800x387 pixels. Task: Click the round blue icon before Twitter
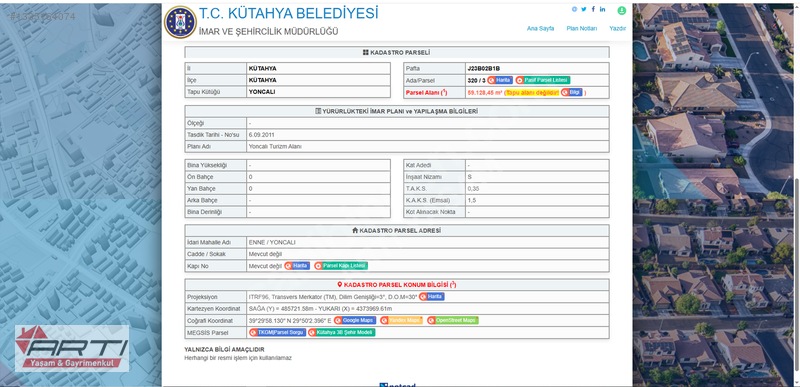click(574, 9)
